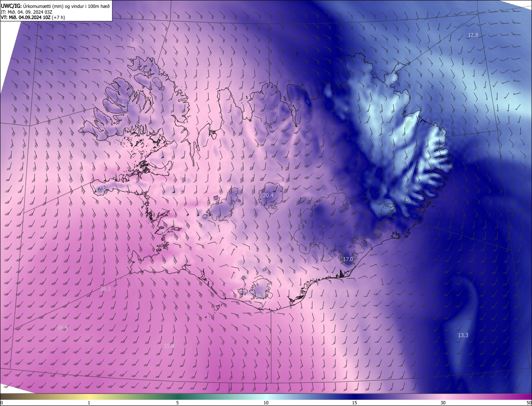The height and width of the screenshot is (406, 532).
Task: Click the '38.3' value label
Action: click(106, 289)
